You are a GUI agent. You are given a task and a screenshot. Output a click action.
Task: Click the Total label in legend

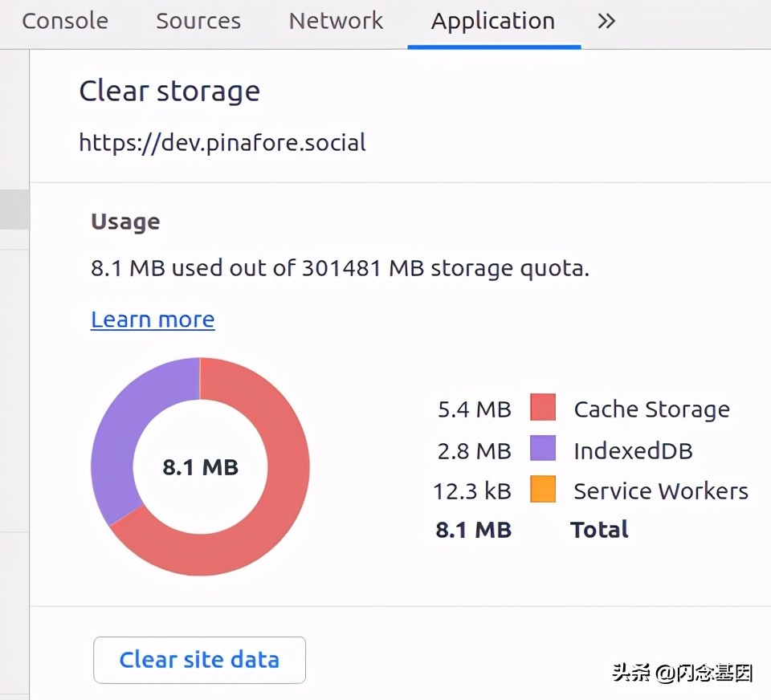599,530
